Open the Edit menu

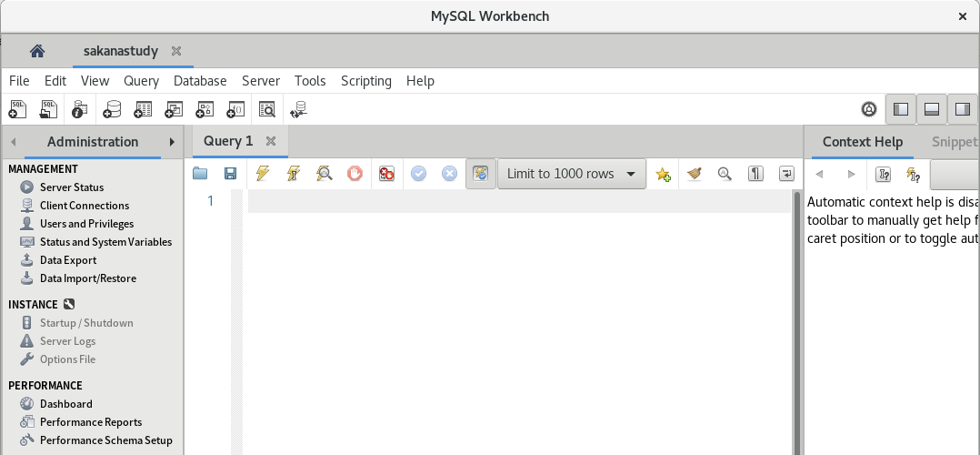pyautogui.click(x=55, y=81)
